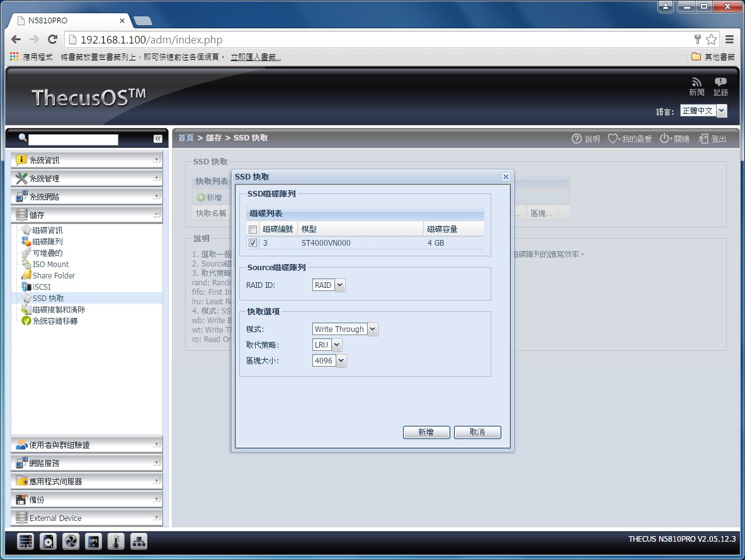Screen dimensions: 745x560
Task: Click 儲存 in the breadcrumb
Action: [214, 138]
